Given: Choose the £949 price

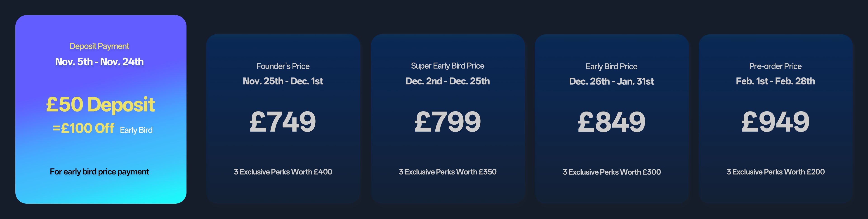Looking at the screenshot, I should (775, 121).
